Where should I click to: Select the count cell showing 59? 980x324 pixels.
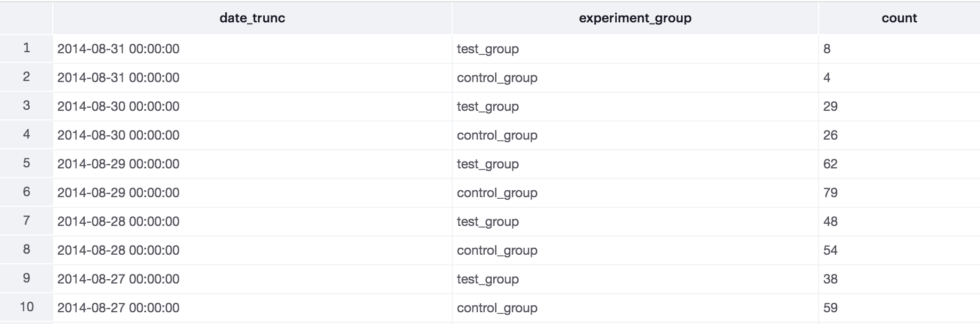[x=830, y=308]
